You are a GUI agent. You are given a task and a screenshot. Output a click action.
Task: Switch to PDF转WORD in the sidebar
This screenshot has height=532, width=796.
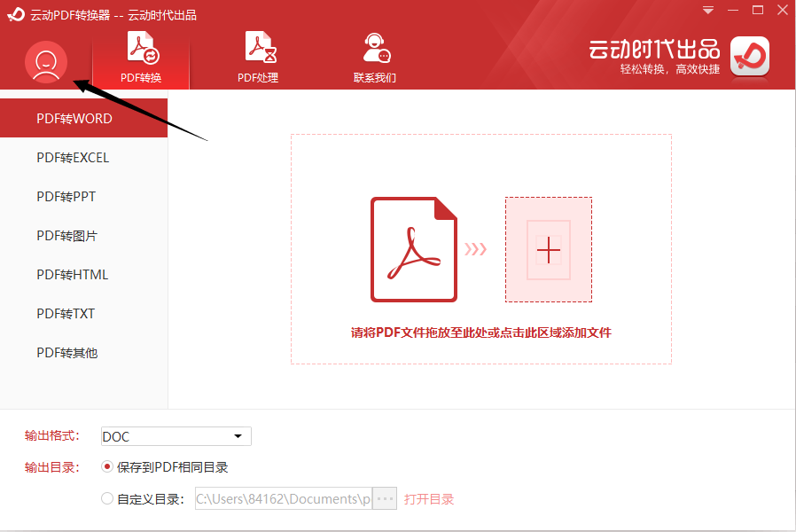tap(83, 118)
